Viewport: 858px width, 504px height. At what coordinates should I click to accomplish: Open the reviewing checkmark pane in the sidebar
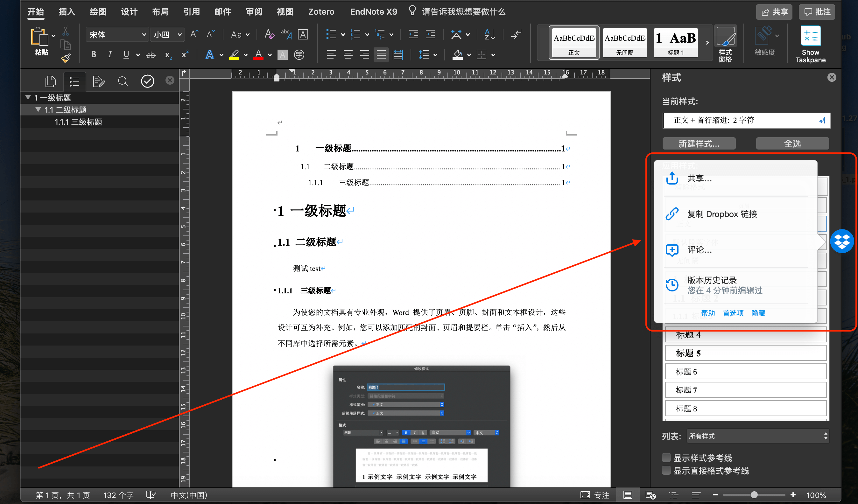pyautogui.click(x=147, y=81)
